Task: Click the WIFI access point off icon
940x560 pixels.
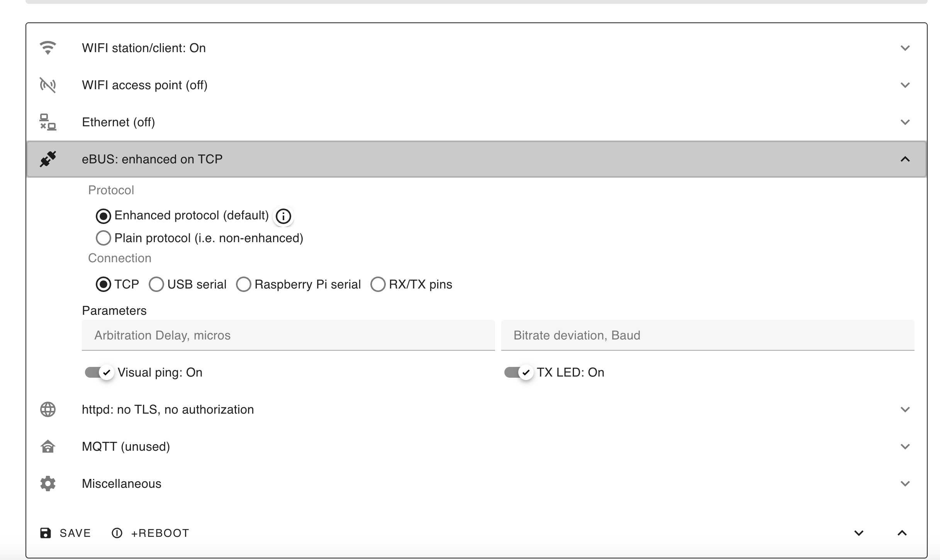Action: (48, 85)
